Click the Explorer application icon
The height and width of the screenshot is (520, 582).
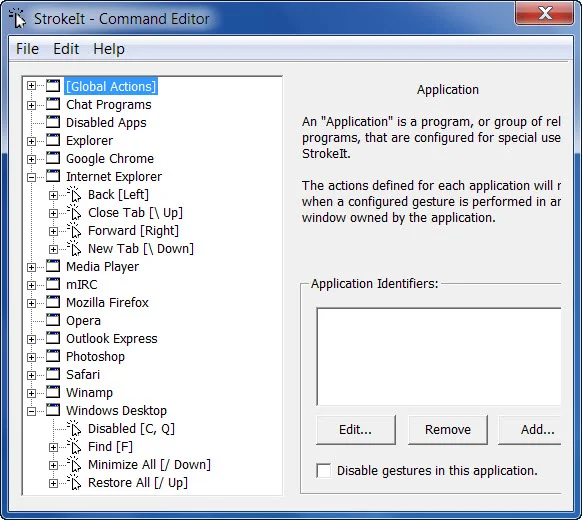pyautogui.click(x=53, y=140)
